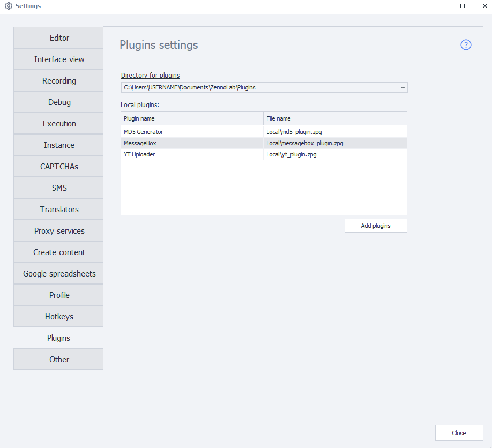Screen dimensions: 492x448
Task: Click the Settings gear icon in title bar
Action: [8, 6]
